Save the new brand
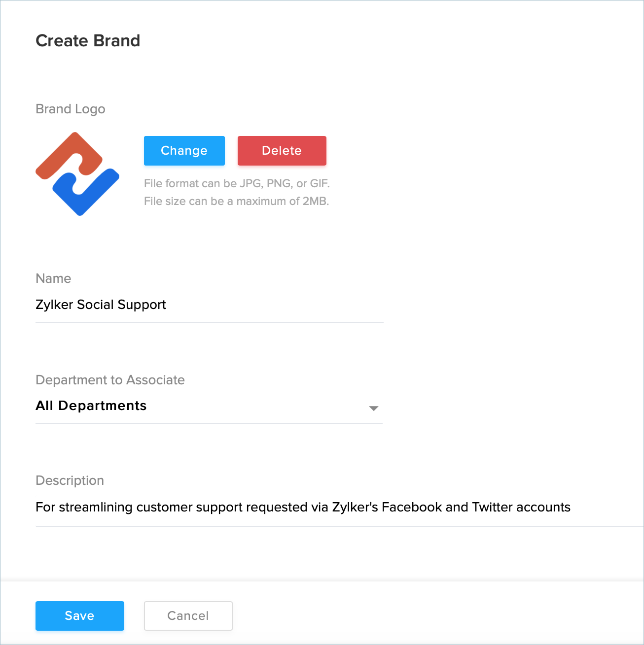 point(79,615)
